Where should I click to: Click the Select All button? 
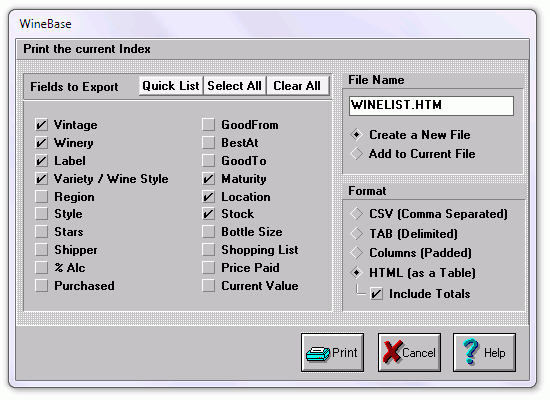(x=234, y=86)
